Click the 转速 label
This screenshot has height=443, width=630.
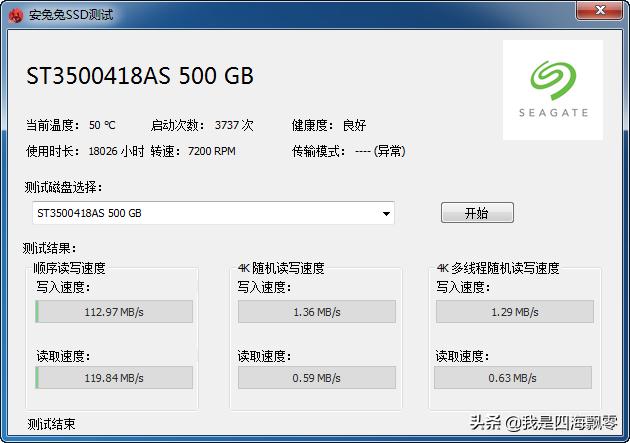point(164,151)
